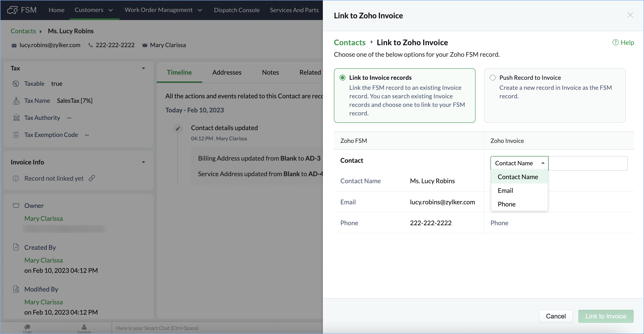
Task: Open Mary Clarissa link under Created By
Action: [x=44, y=260]
